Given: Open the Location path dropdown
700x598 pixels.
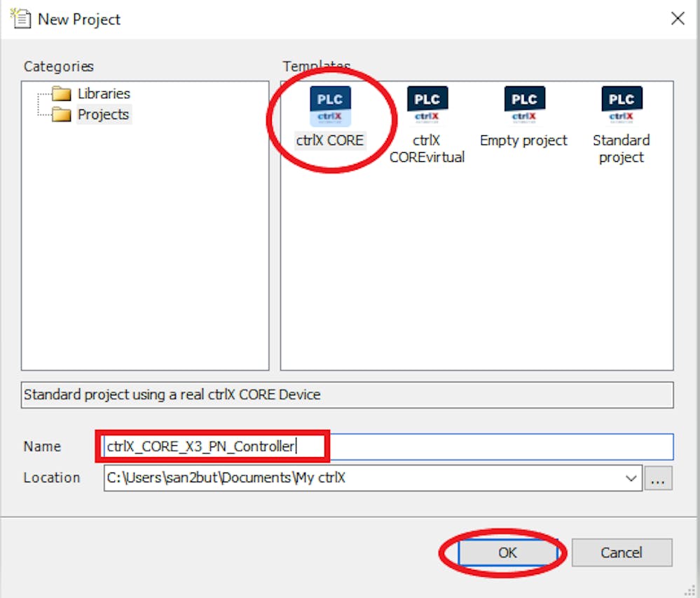Looking at the screenshot, I should [x=631, y=478].
